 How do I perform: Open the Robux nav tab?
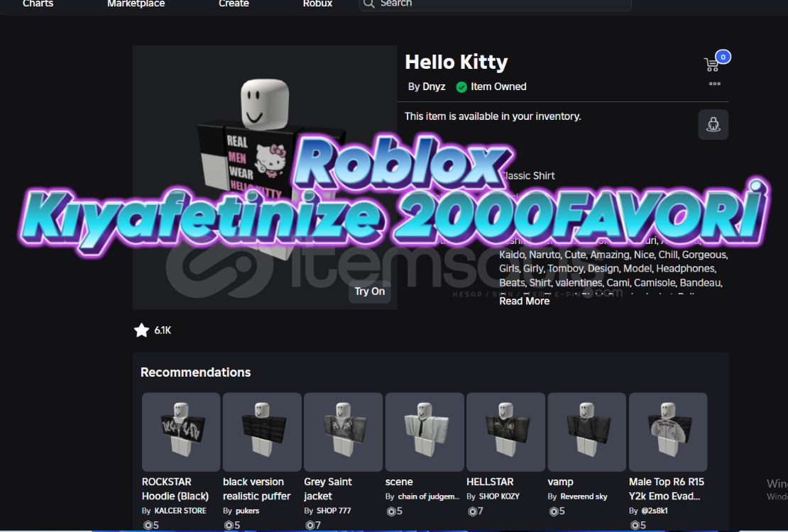coord(317,4)
